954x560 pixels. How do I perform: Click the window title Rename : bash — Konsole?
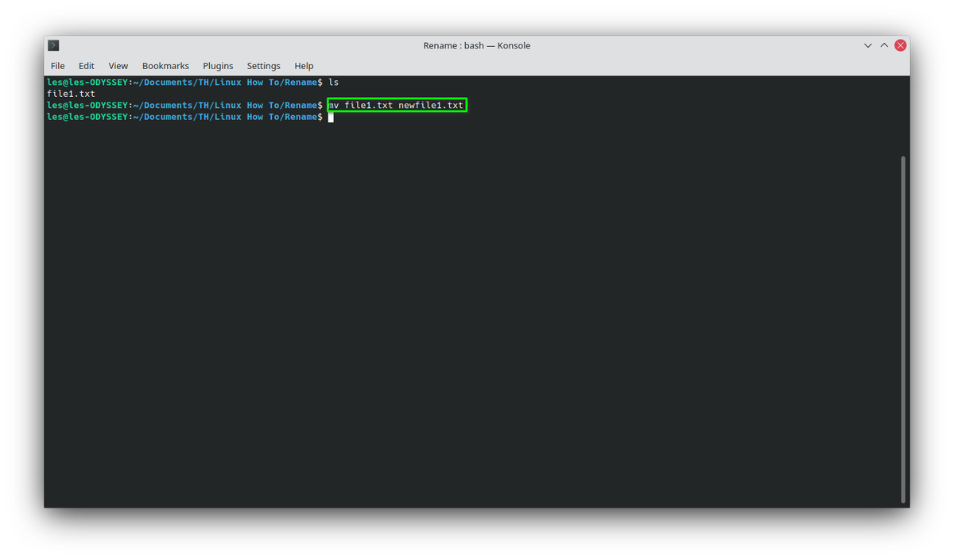(477, 45)
